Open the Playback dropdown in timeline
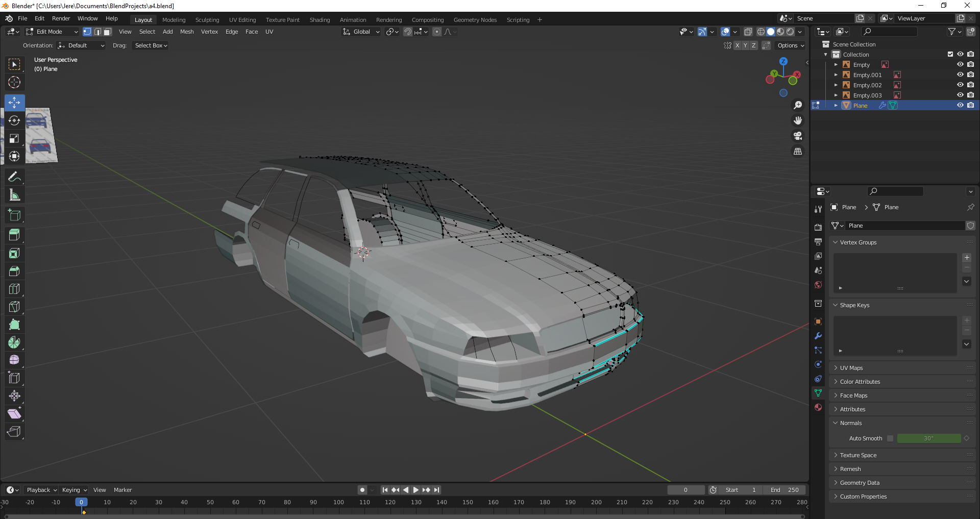Screen dimensions: 980x519 point(42,490)
